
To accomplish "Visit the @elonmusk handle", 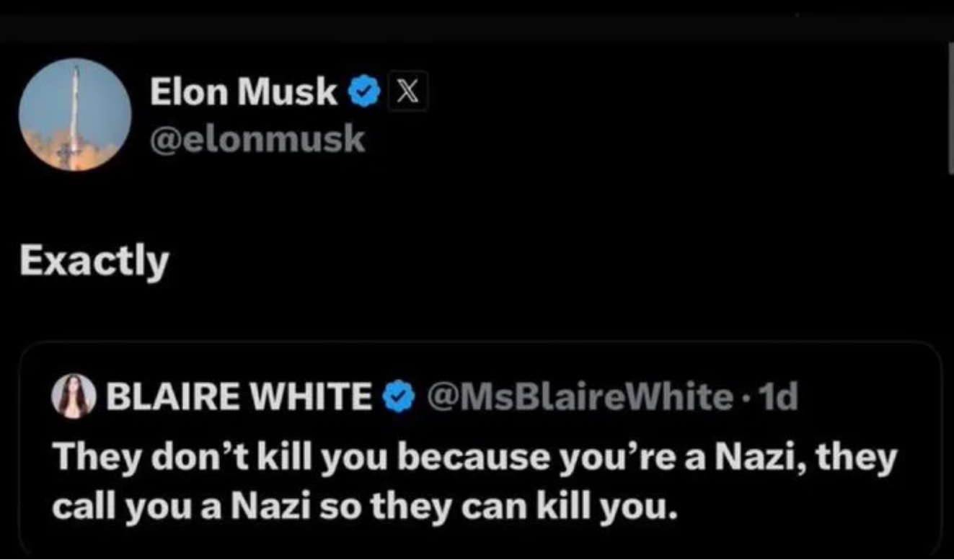I will click(x=257, y=139).
